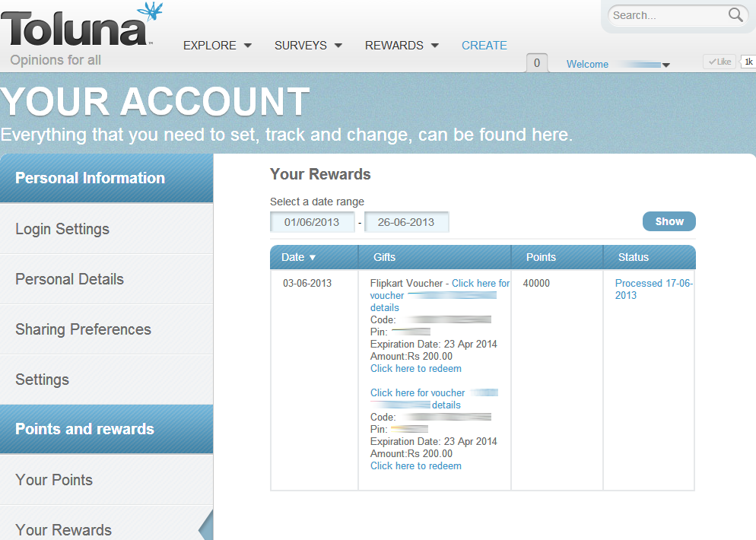Go to Login Settings
This screenshot has height=540, width=756.
[x=62, y=228]
